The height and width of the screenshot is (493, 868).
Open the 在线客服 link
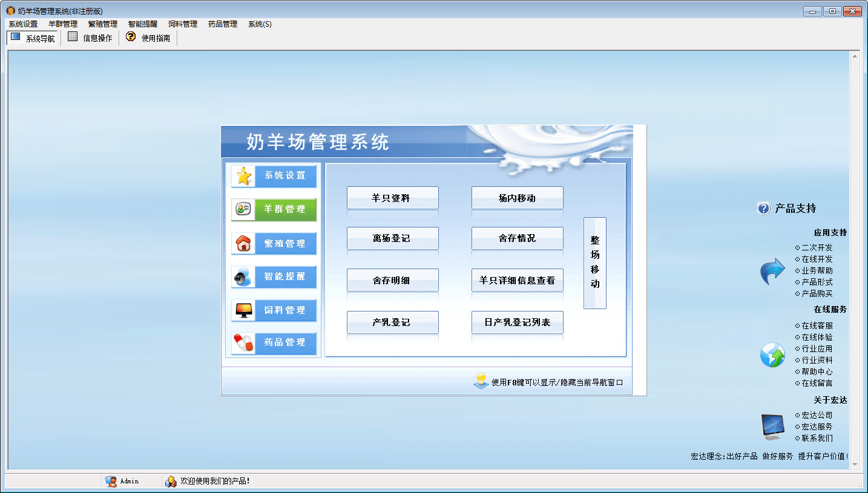pos(817,325)
